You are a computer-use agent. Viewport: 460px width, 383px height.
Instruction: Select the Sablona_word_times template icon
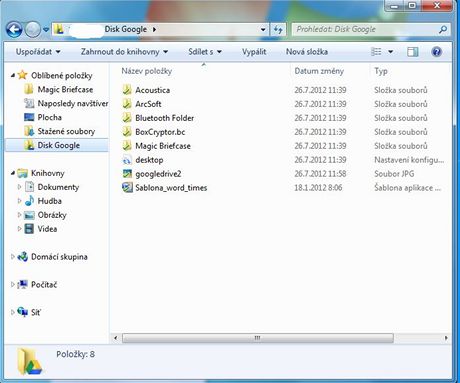tap(127, 187)
